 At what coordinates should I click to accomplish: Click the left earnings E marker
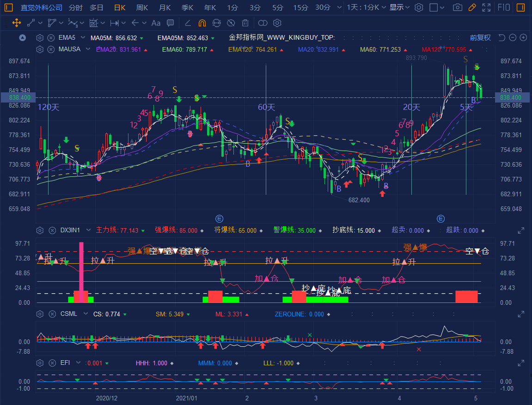(x=220, y=218)
